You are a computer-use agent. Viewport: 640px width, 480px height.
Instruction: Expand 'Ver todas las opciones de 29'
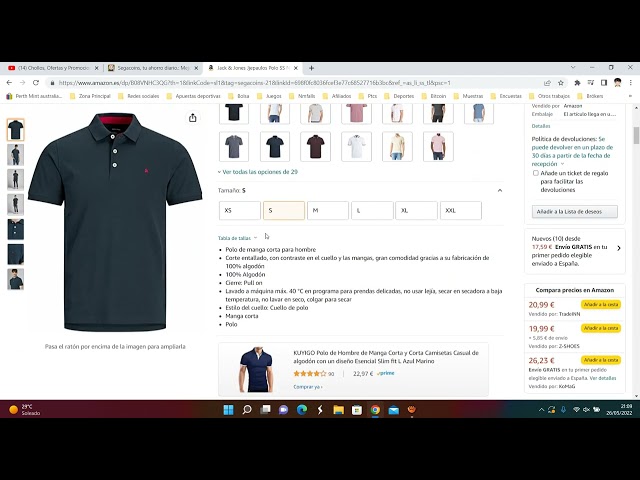[x=258, y=172]
